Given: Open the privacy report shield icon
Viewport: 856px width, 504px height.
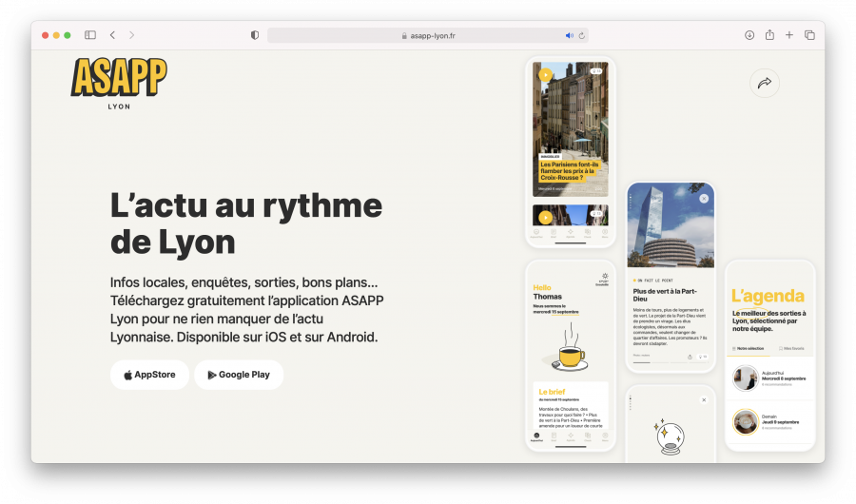Looking at the screenshot, I should pos(254,35).
